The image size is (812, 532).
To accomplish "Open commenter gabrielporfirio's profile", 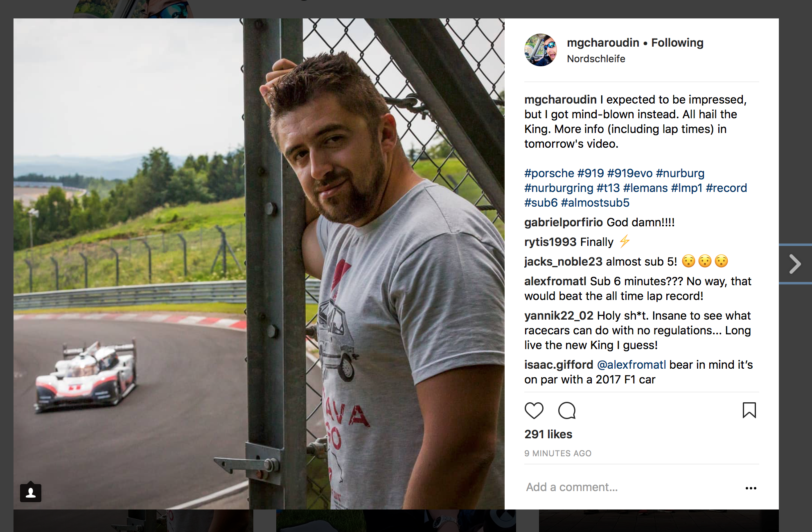I will 564,222.
